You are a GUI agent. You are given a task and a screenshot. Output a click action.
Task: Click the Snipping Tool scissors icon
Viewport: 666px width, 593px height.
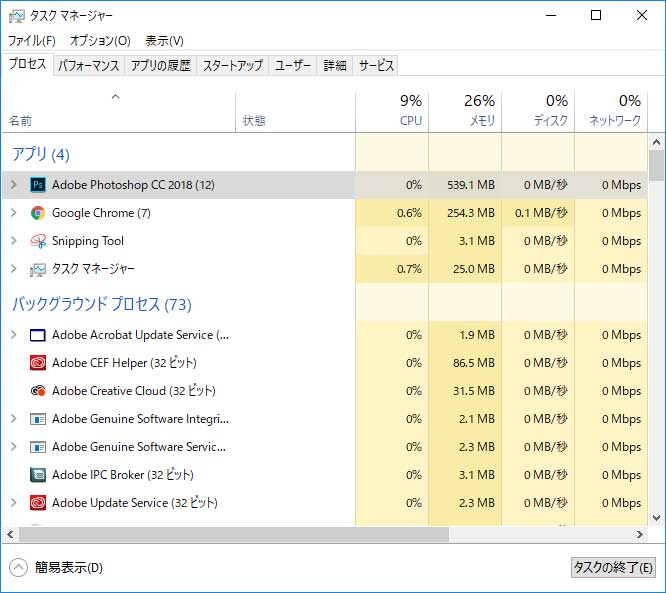click(38, 241)
